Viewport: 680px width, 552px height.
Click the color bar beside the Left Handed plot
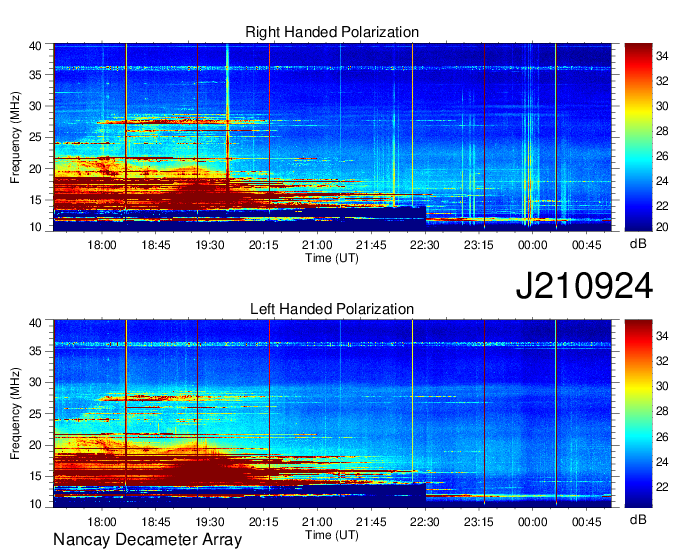coord(638,414)
